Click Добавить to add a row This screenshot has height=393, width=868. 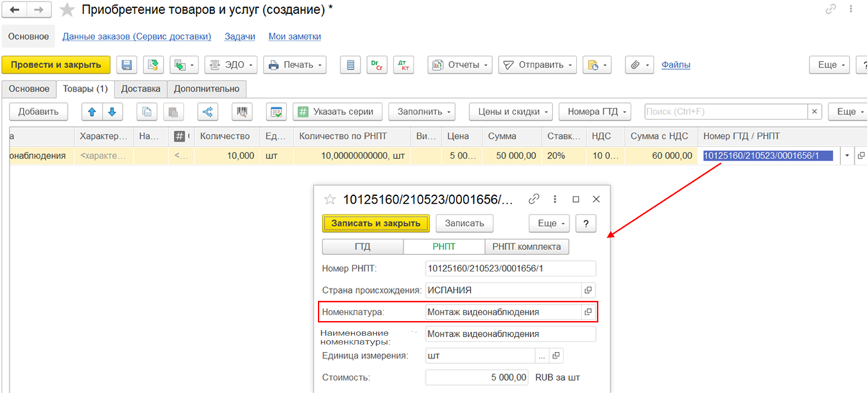click(x=39, y=112)
